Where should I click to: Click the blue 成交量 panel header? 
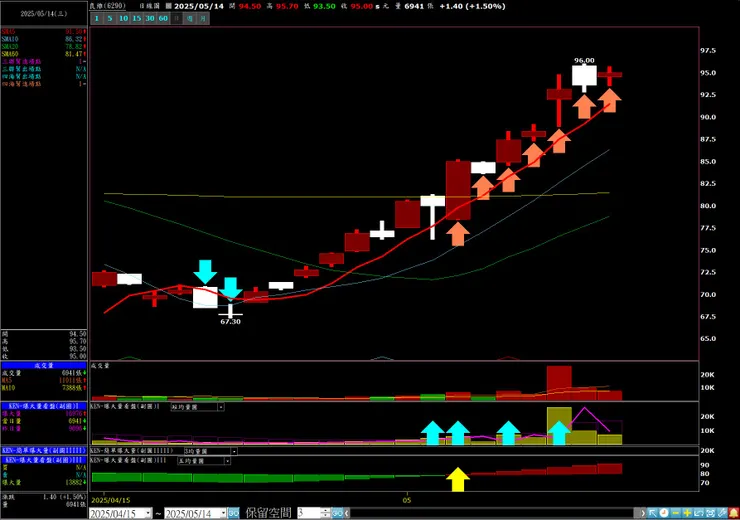(x=44, y=366)
